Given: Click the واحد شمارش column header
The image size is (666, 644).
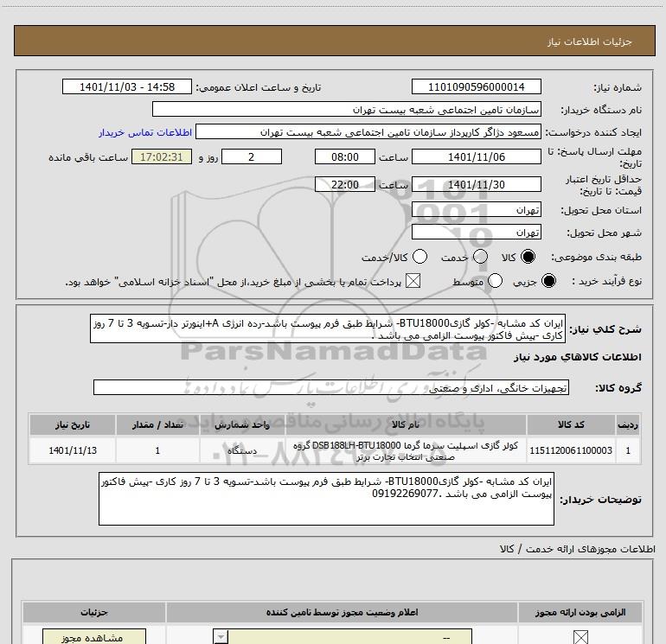Looking at the screenshot, I should pyautogui.click(x=242, y=424).
